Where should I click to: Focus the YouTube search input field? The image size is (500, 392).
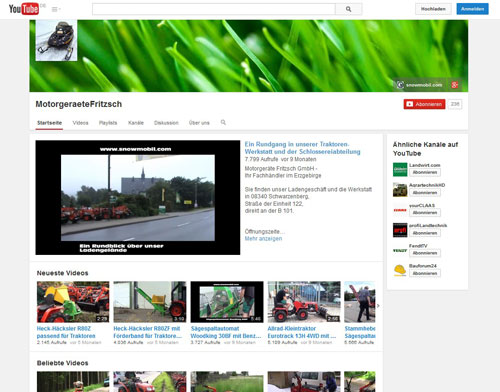pos(214,9)
